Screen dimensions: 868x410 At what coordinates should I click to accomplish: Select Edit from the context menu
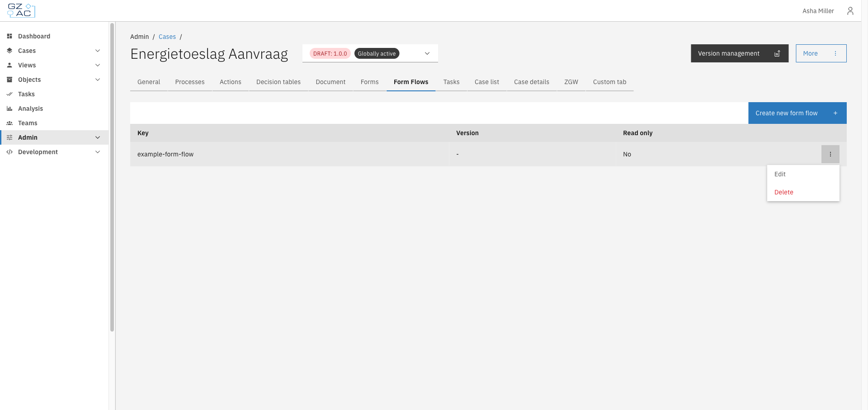(803, 174)
